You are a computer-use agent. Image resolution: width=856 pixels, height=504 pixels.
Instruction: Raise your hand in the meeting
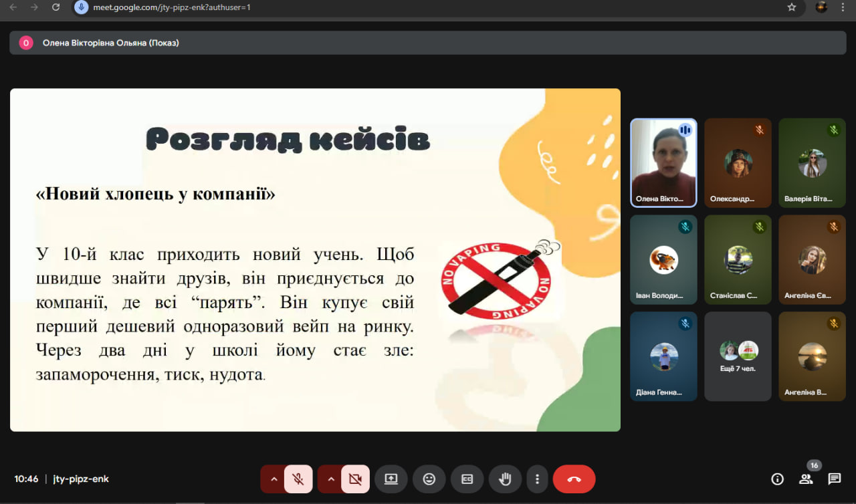505,479
